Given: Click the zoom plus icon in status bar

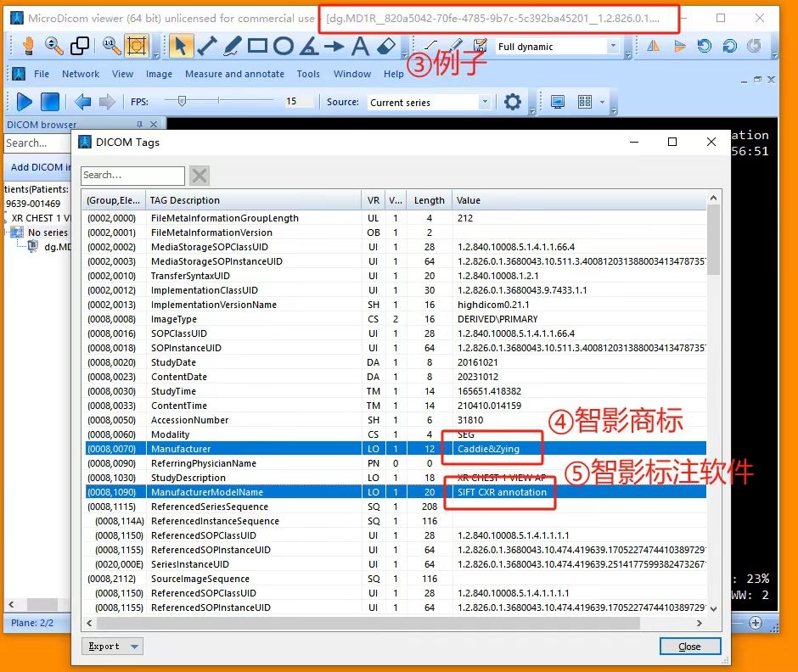Looking at the screenshot, I should (756, 623).
